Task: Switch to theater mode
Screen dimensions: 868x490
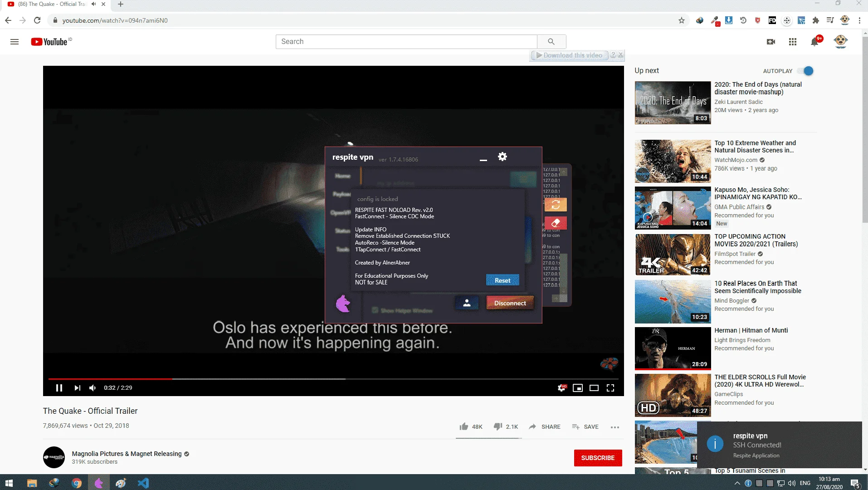Action: point(594,388)
